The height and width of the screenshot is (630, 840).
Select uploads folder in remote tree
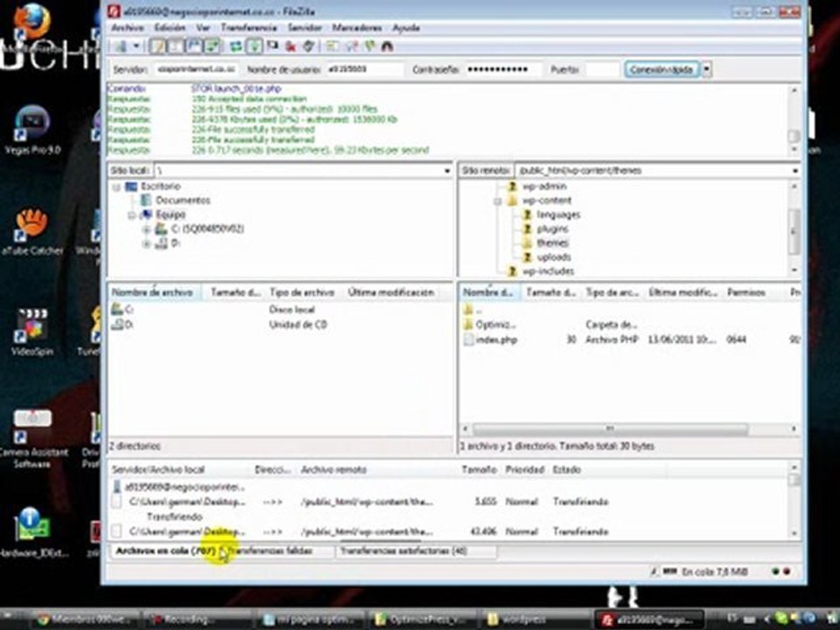click(x=554, y=257)
